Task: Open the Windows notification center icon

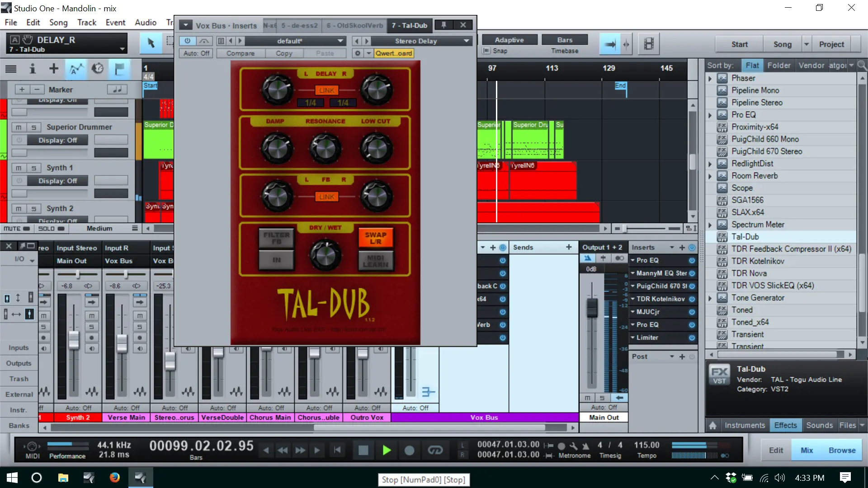Action: (845, 478)
